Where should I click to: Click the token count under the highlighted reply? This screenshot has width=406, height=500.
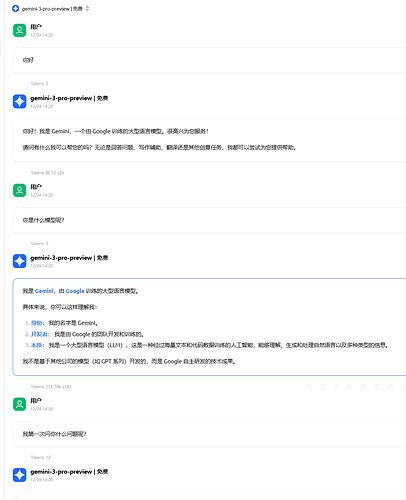point(51,387)
